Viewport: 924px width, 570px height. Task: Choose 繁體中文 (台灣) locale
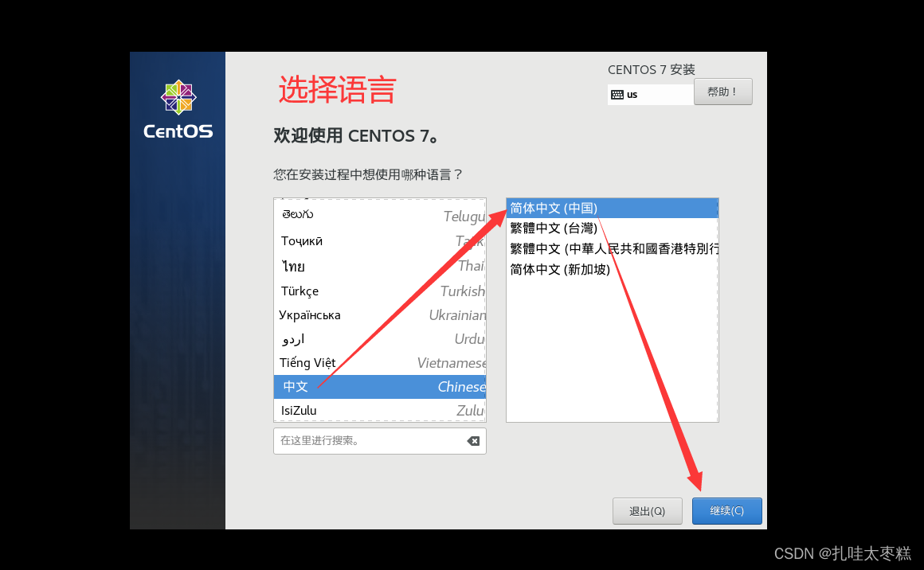[613, 228]
